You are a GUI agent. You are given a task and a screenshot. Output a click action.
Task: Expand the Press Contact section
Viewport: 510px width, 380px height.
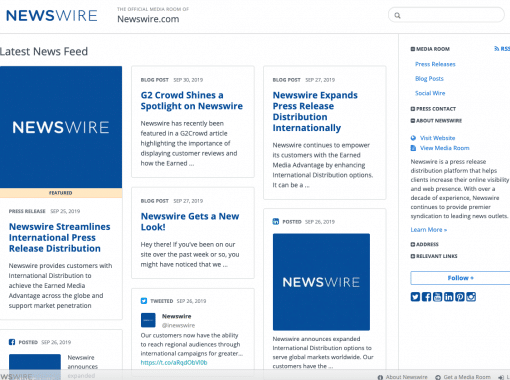coord(433,109)
